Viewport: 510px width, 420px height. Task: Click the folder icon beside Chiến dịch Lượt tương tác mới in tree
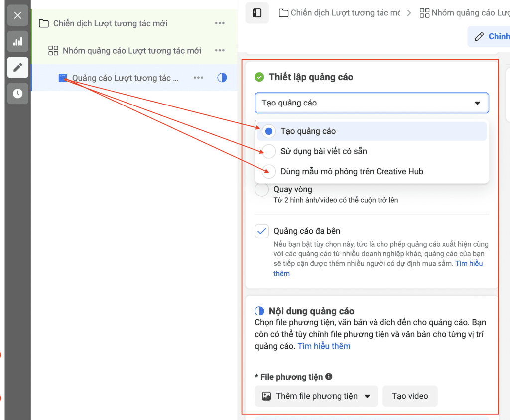pos(44,23)
